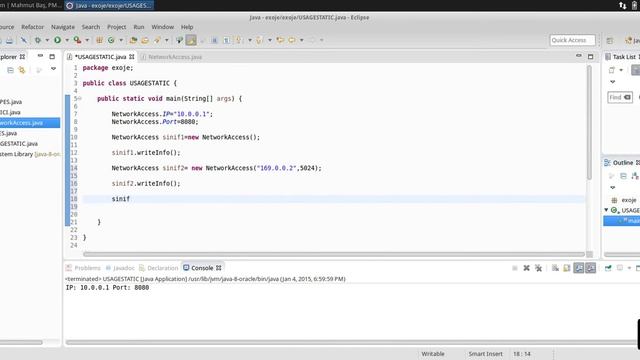Click Remove All Terminated Launches icon
The width and height of the screenshot is (640, 360).
coord(538,268)
